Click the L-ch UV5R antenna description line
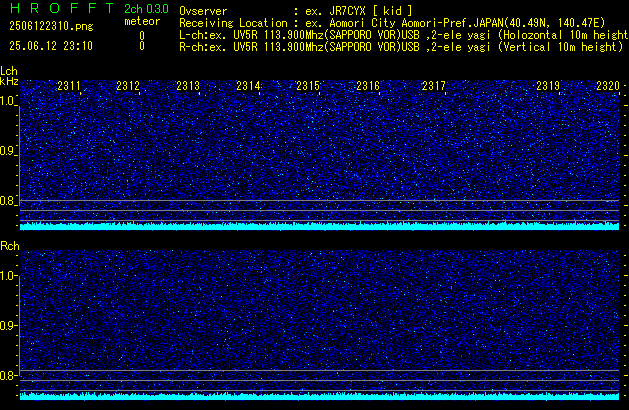The width and height of the screenshot is (629, 410). point(404,35)
